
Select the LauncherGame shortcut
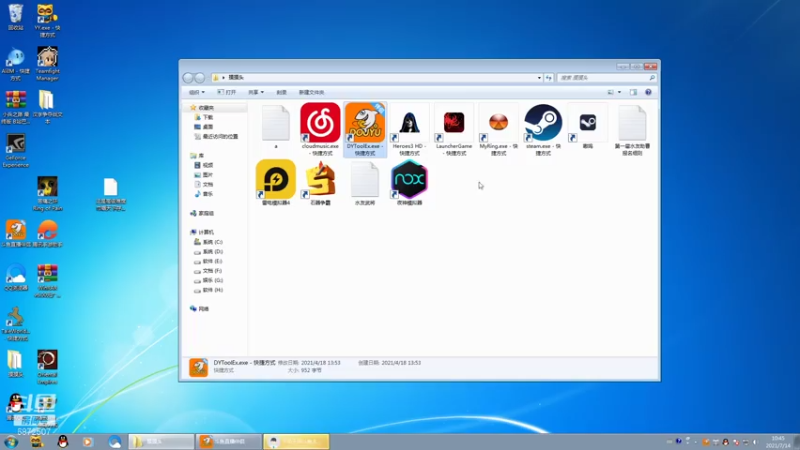tap(454, 129)
